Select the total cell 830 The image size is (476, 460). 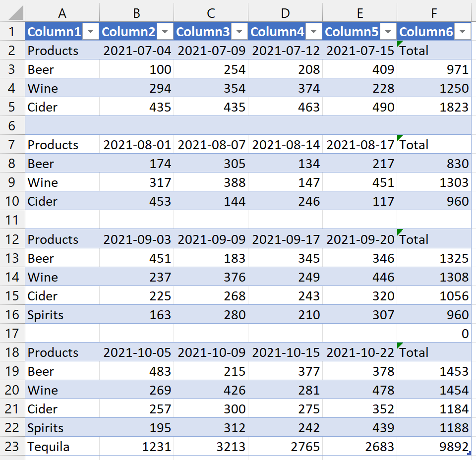tap(434, 163)
